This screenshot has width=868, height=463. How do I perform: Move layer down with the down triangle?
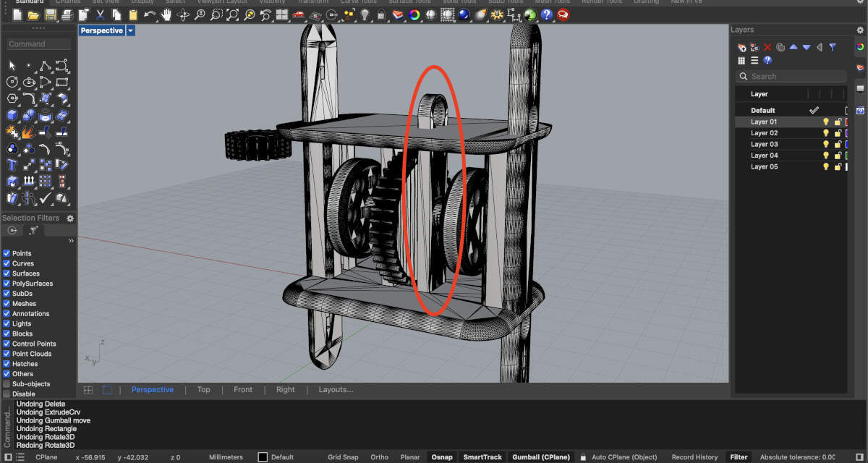point(807,47)
